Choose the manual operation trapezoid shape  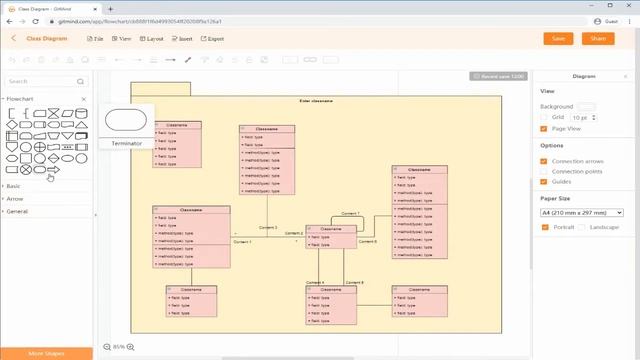click(x=53, y=136)
